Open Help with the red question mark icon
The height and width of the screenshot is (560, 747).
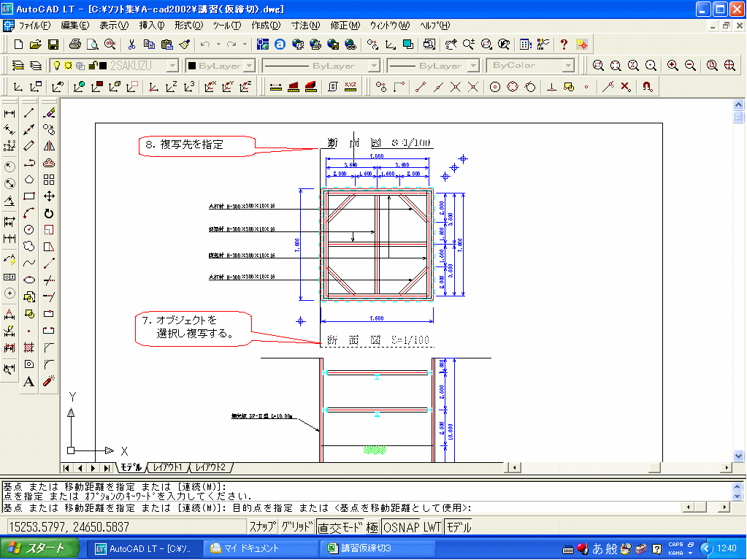(564, 45)
